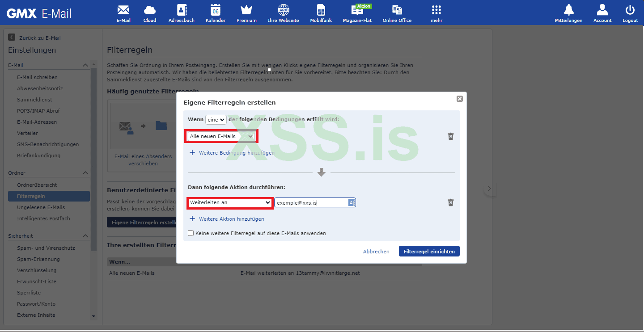Click the settings sidebar scrollbar down arrow
This screenshot has height=332, width=644.
pos(93,316)
